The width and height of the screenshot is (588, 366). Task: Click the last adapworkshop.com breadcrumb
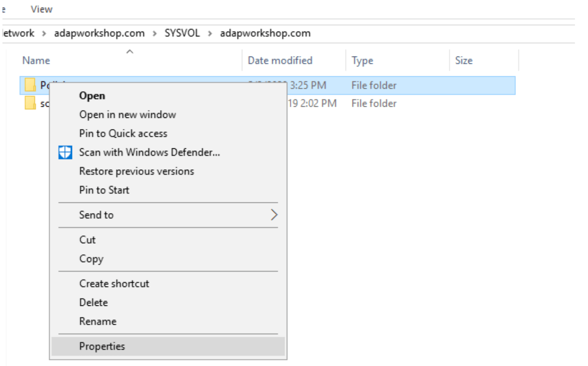[265, 33]
